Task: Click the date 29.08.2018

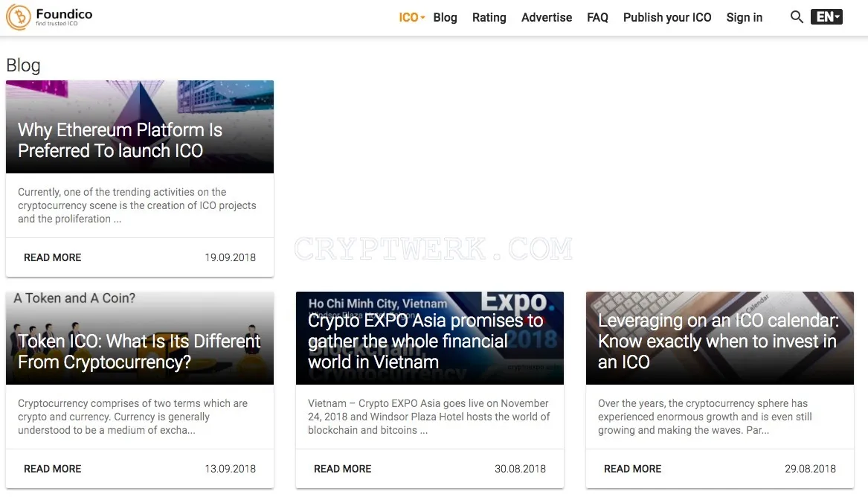Action: click(811, 469)
